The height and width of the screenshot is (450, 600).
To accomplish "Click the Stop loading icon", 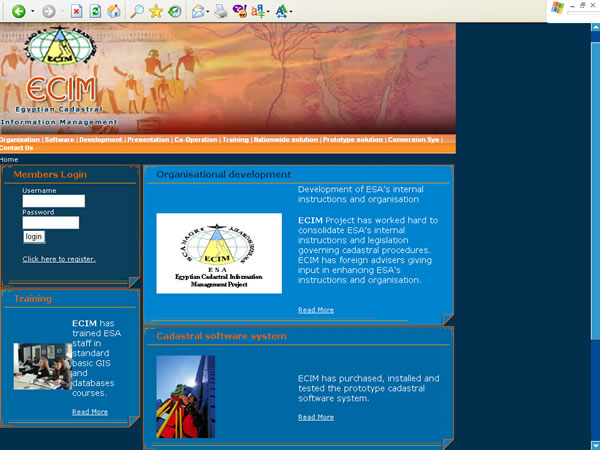I will (x=77, y=11).
